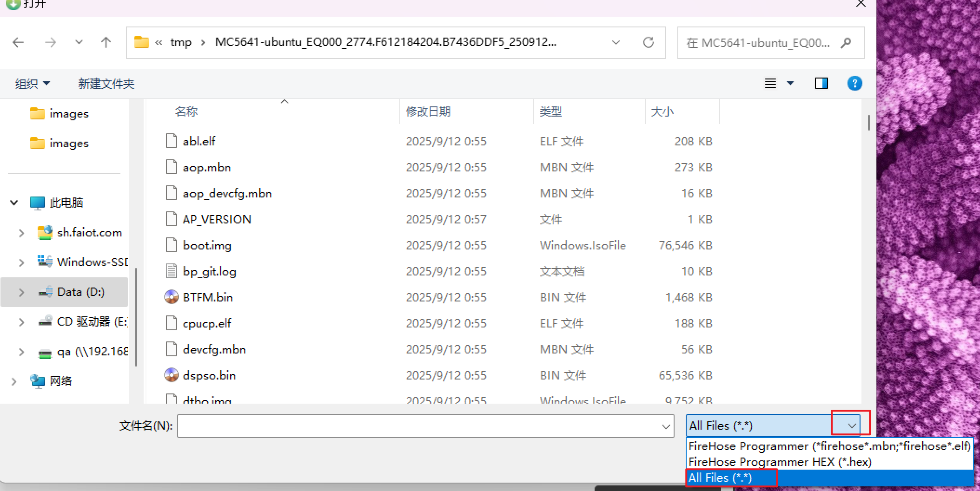The image size is (980, 491).
Task: Select 此电脑 in navigation pane
Action: point(57,203)
